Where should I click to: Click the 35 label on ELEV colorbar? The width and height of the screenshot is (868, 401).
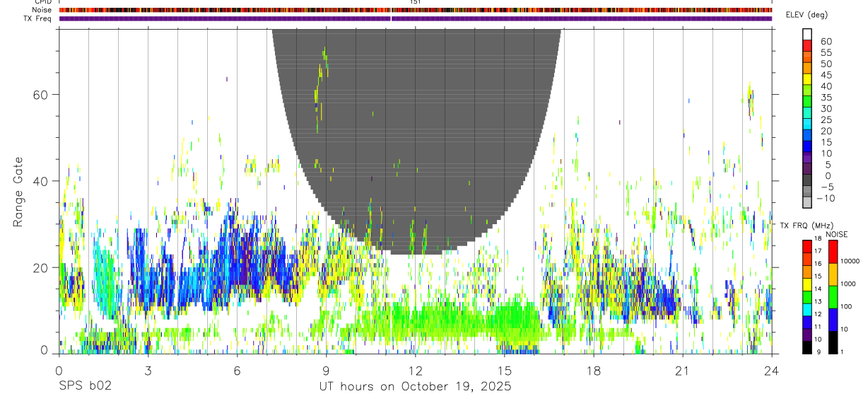(826, 98)
